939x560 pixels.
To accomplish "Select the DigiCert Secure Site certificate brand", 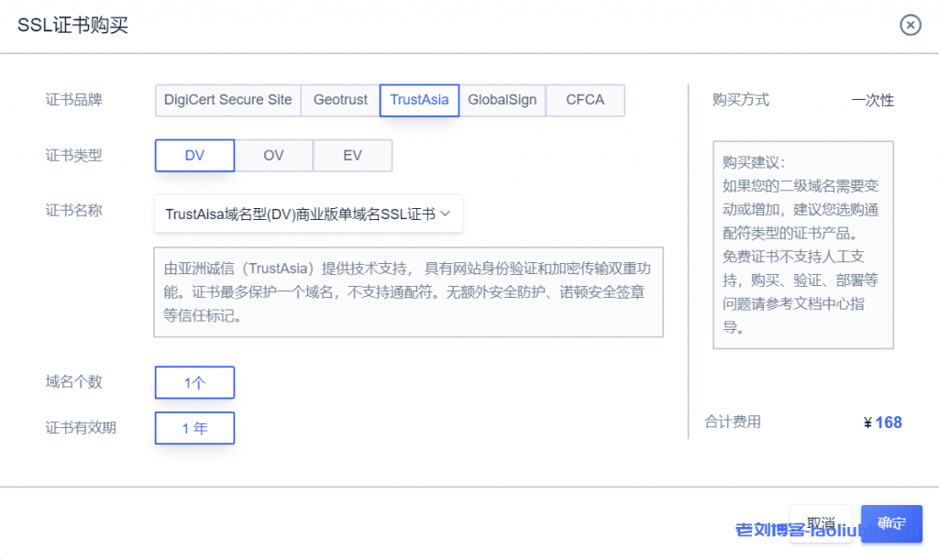I will point(227,100).
